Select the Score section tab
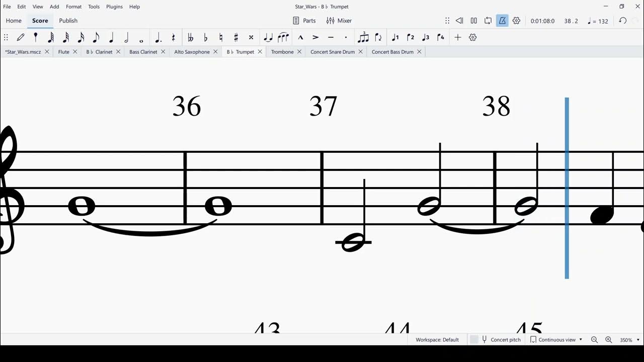Screen dimensions: 644x362 click(40, 21)
